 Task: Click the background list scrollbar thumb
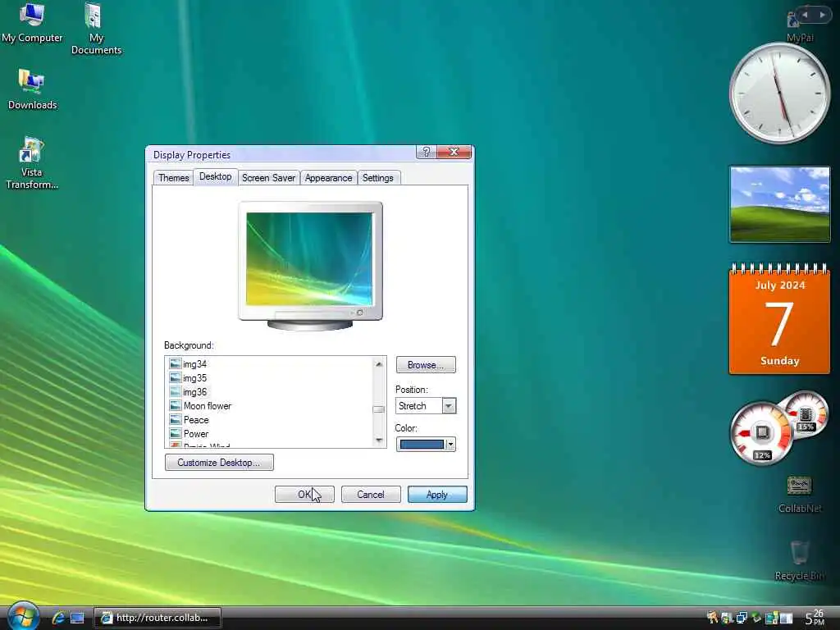click(379, 409)
